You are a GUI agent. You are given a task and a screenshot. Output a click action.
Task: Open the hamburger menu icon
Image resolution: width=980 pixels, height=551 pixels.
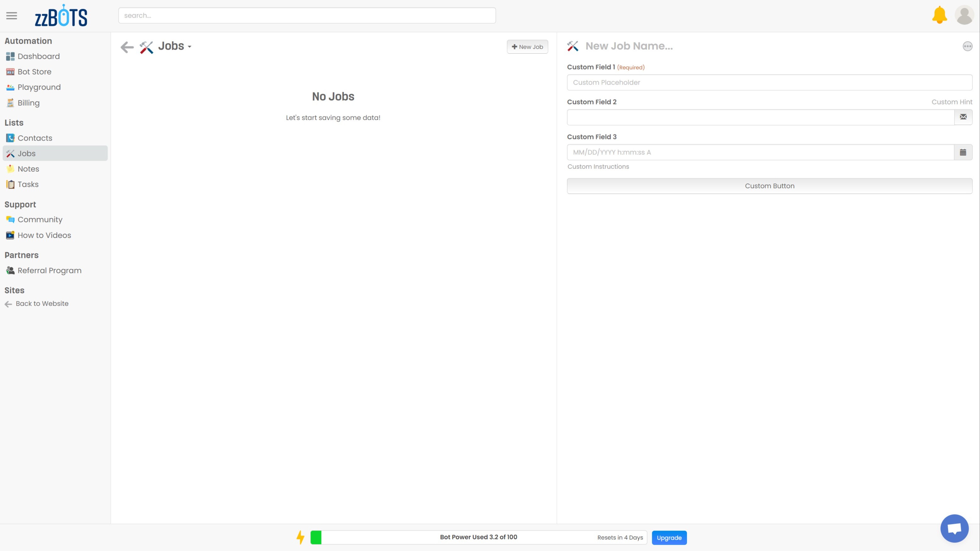coord(12,16)
